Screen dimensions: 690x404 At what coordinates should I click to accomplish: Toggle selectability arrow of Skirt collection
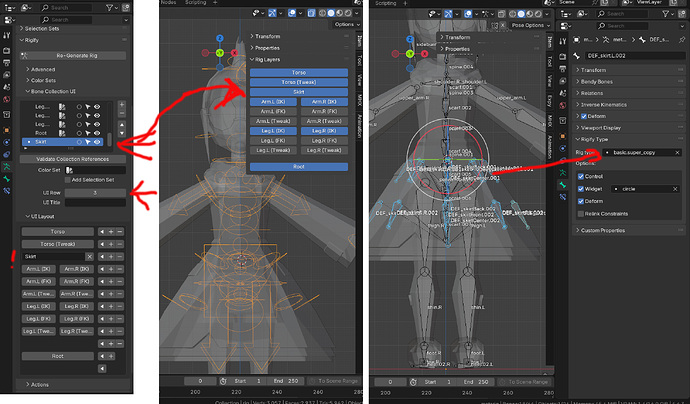(x=88, y=142)
